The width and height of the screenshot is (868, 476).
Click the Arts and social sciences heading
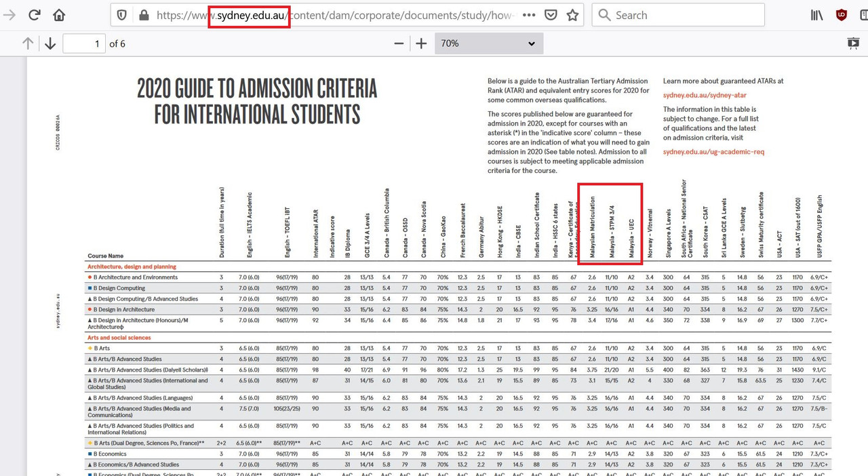tap(119, 337)
